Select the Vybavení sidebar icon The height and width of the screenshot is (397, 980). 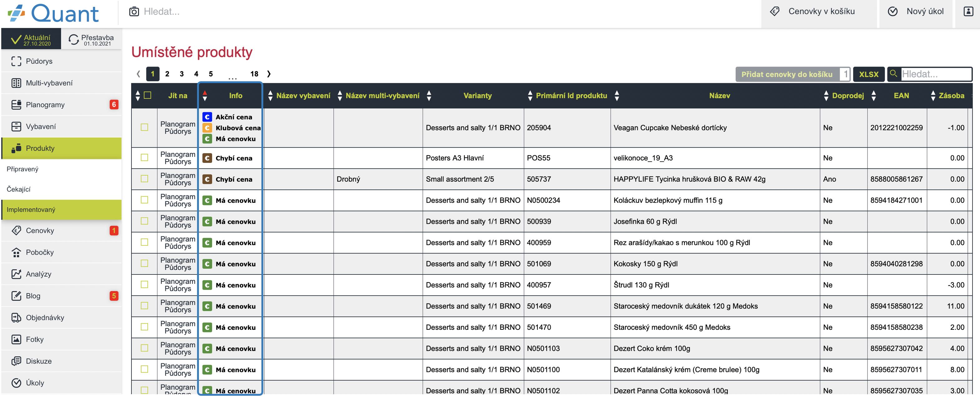point(16,126)
